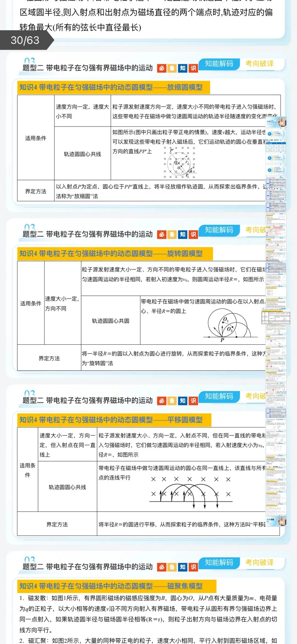Tap the red 必 badge on the 磁聚焦模型 slide

point(162,567)
